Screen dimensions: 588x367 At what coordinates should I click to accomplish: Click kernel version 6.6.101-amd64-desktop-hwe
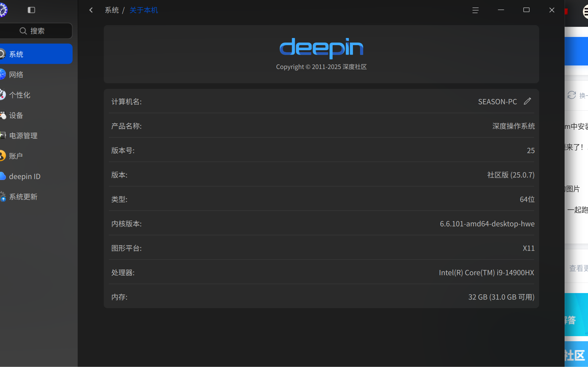pos(487,224)
